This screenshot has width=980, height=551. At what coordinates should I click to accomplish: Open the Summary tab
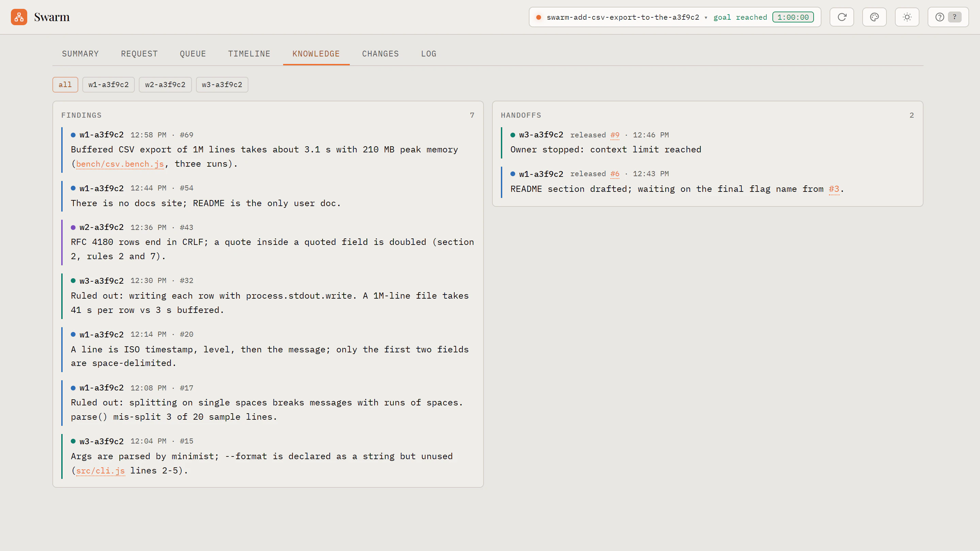pos(80,54)
